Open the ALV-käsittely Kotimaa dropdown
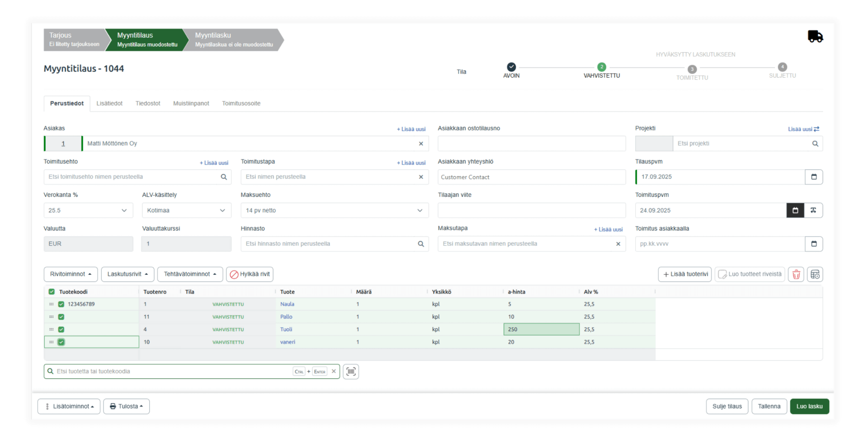 [x=187, y=210]
